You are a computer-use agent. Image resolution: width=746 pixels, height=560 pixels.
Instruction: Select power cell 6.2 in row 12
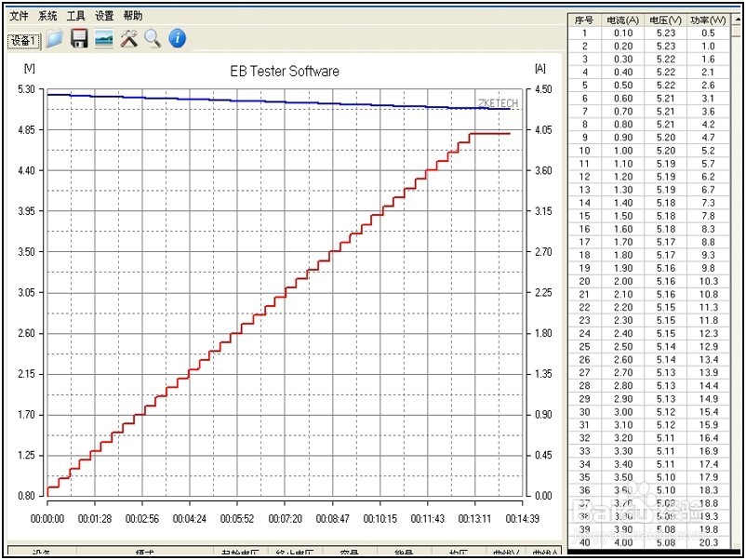tap(709, 177)
